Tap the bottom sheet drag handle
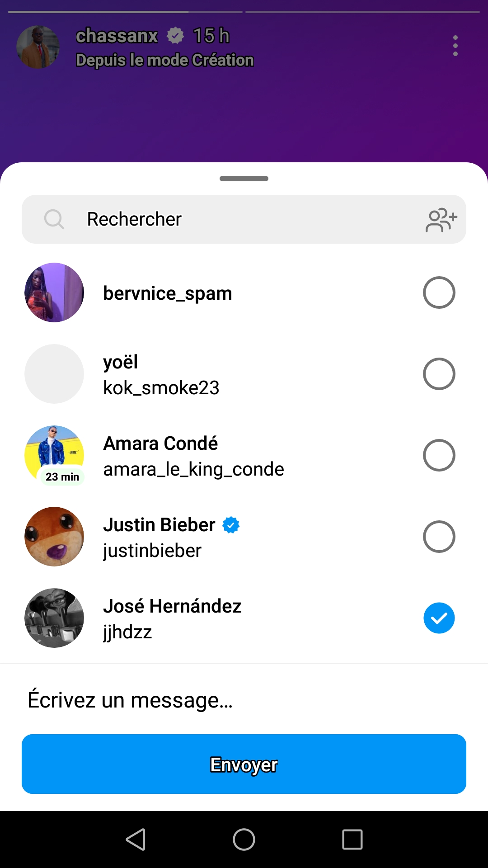This screenshot has height=868, width=488. (244, 179)
